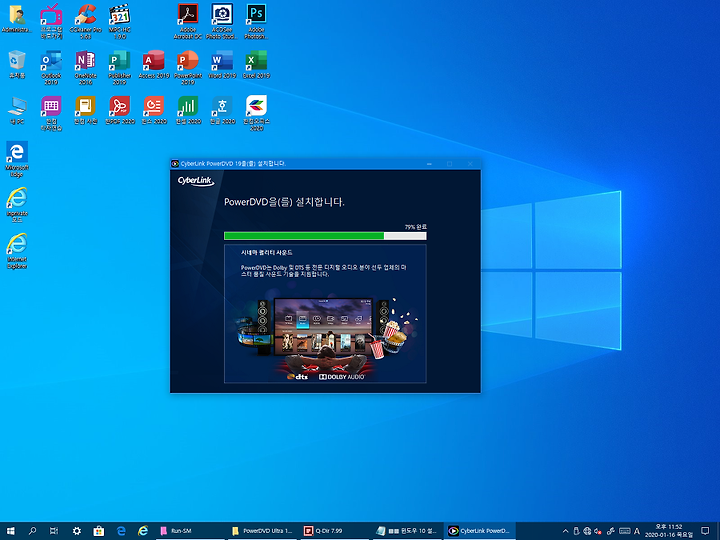Click the installer window title bar icon
Image resolution: width=720 pixels, height=540 pixels.
[x=175, y=163]
